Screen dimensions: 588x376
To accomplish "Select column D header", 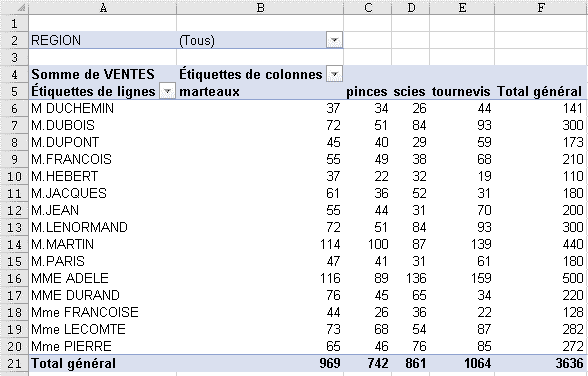I will 411,7.
